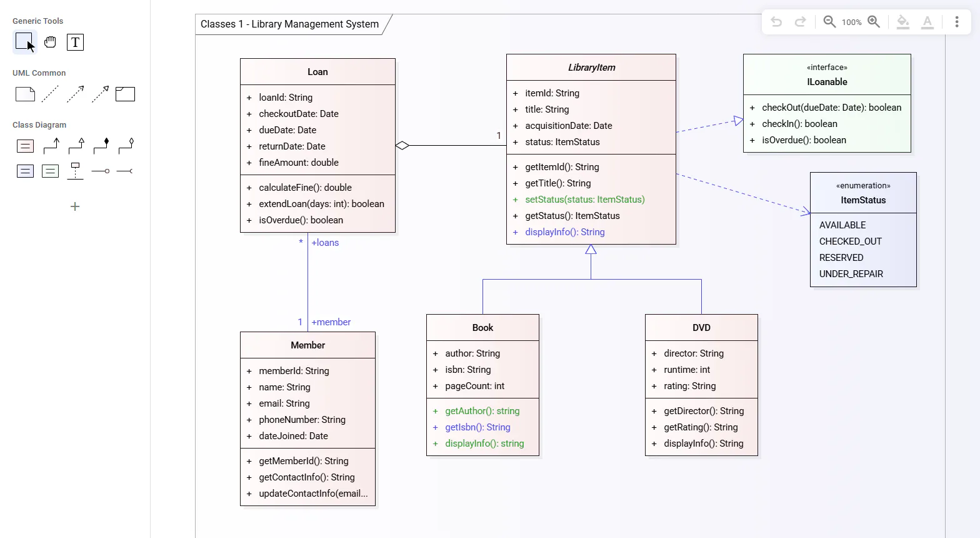980x538 pixels.
Task: Zoom out of the diagram
Action: click(829, 22)
